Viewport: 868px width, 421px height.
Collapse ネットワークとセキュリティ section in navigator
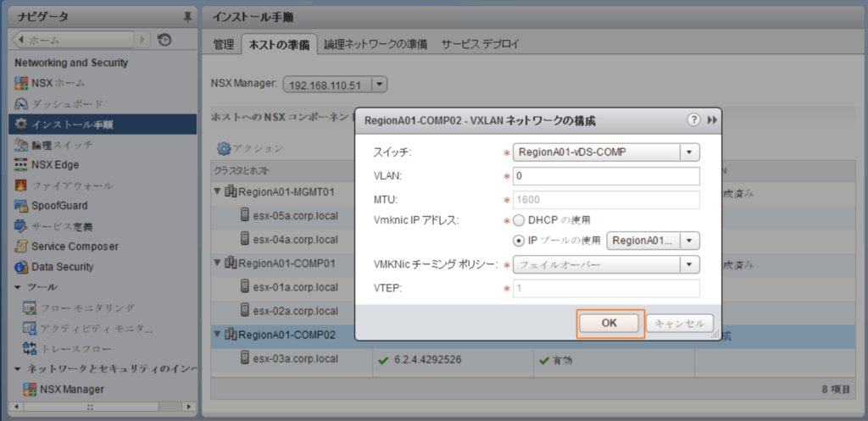18,369
